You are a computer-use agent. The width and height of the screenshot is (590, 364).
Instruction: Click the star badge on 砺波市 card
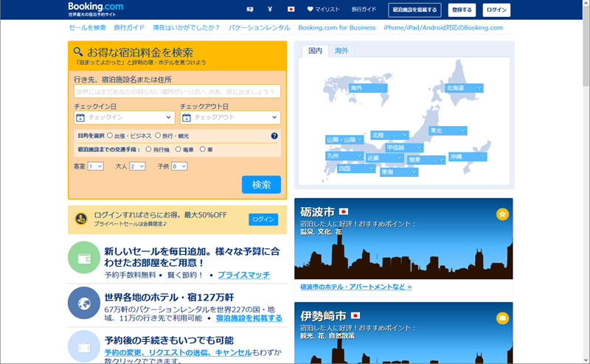pyautogui.click(x=502, y=214)
